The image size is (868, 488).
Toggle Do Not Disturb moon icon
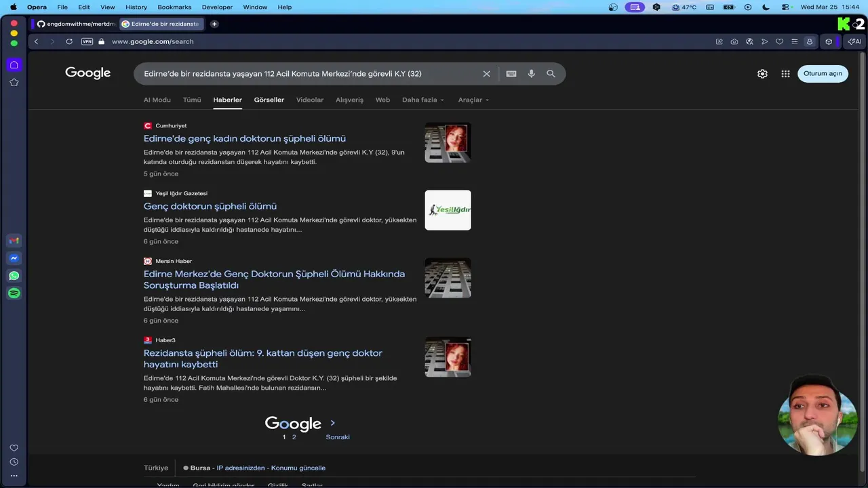pos(766,7)
